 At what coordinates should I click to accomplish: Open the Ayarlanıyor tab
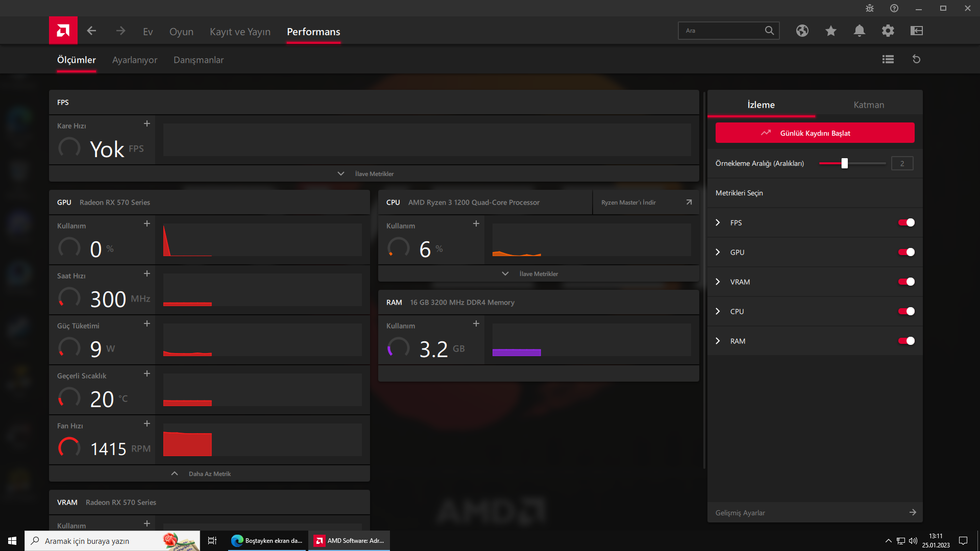coord(135,60)
